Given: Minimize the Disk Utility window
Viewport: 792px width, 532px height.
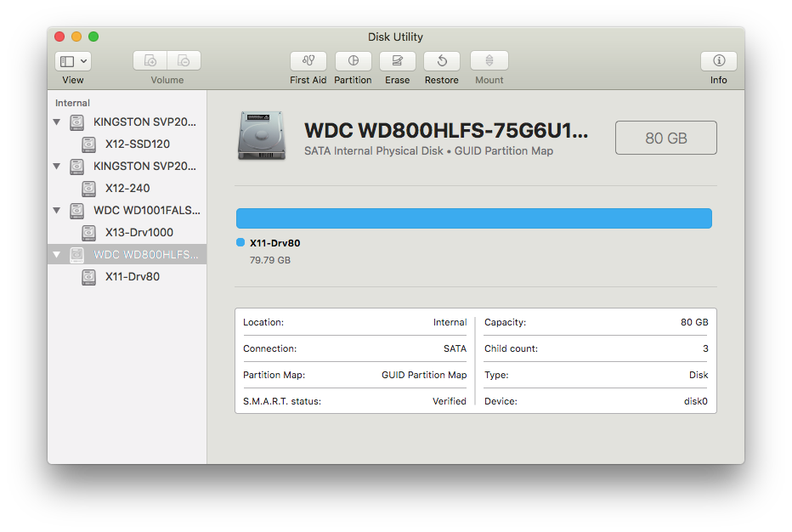Looking at the screenshot, I should tap(76, 37).
